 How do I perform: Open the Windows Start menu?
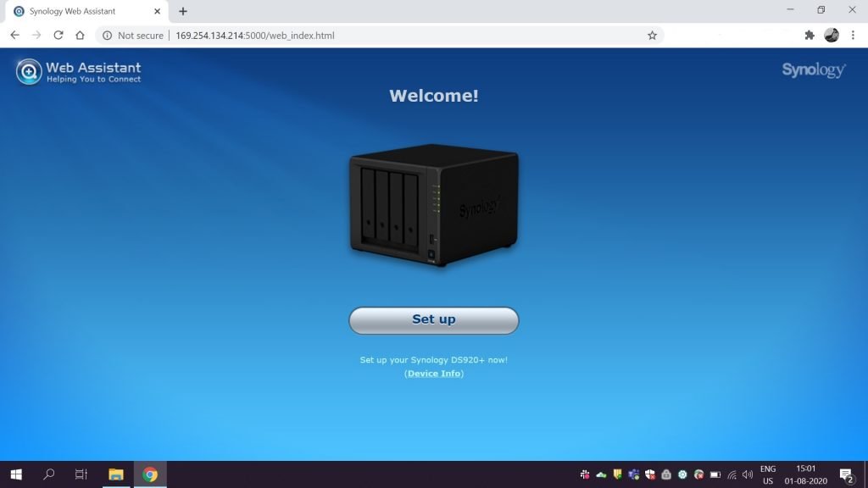[x=16, y=474]
